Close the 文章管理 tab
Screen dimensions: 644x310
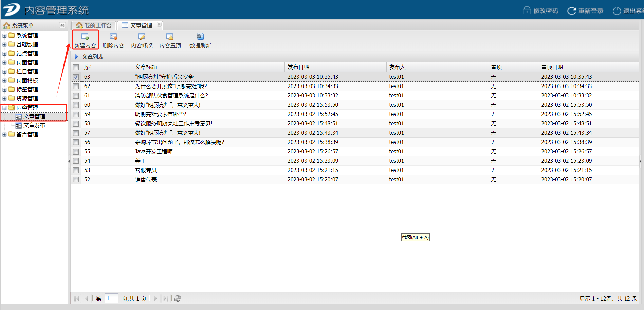[159, 25]
